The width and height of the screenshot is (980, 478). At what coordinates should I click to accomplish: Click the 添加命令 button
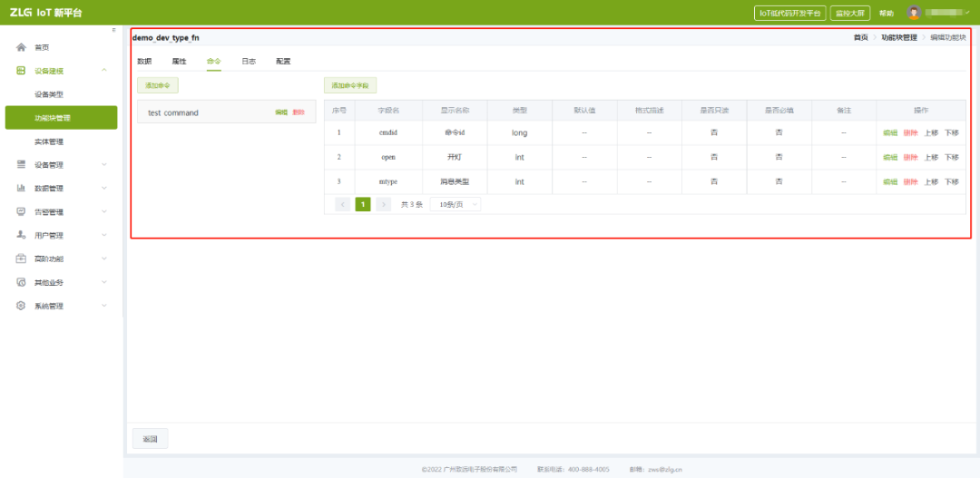tap(158, 85)
